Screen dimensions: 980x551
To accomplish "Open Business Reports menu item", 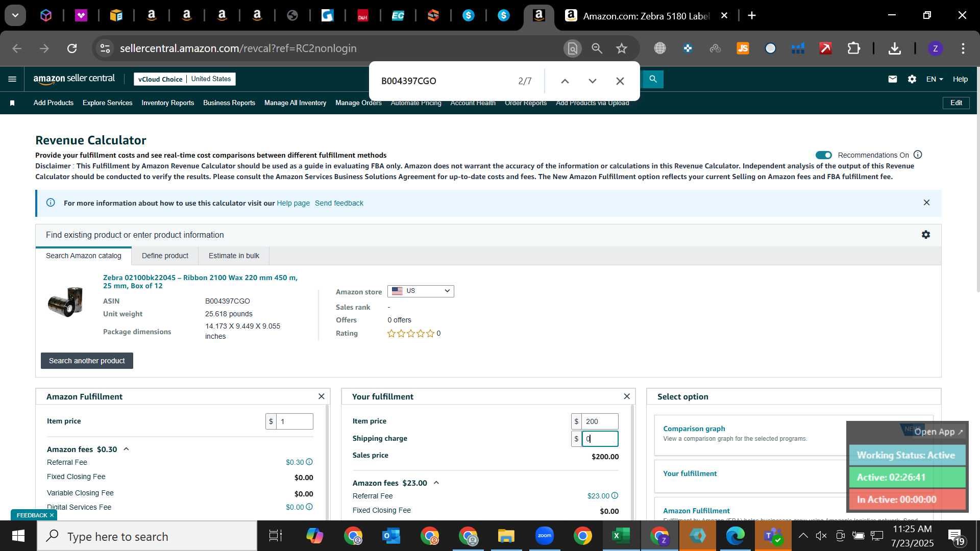I will coord(229,103).
